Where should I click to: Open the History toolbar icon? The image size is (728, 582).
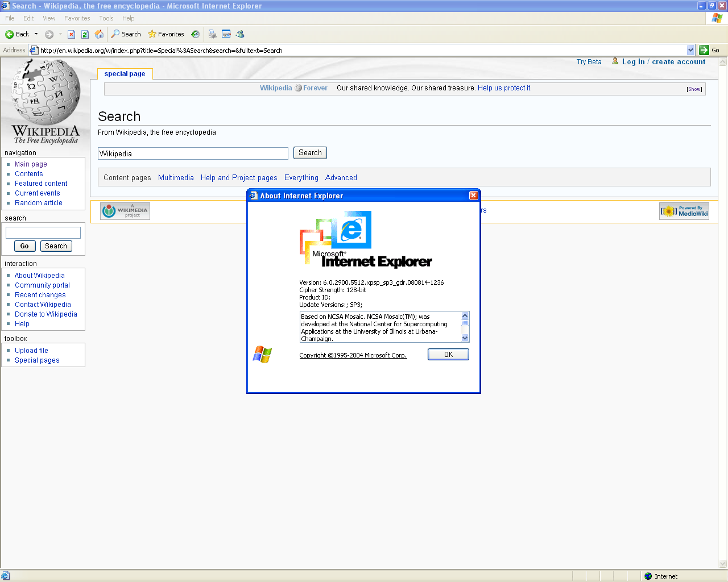195,34
